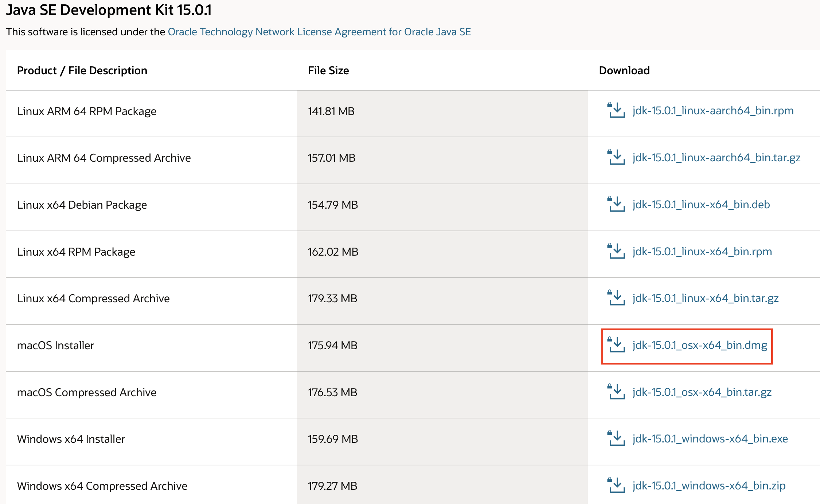820x504 pixels.
Task: Download jdk-15.0.1_osx-x64_bin.tar.gz
Action: click(x=702, y=392)
